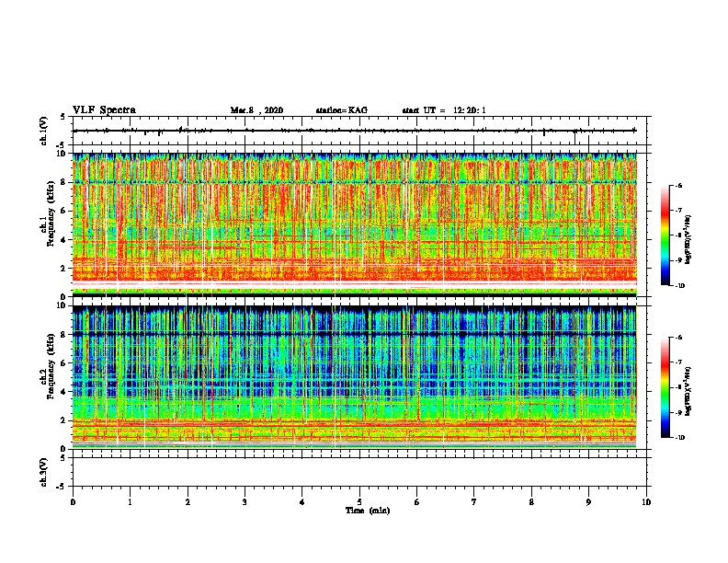Viewport: 728px width, 563px height.
Task: Click time axis tick label "3"
Action: click(x=245, y=502)
